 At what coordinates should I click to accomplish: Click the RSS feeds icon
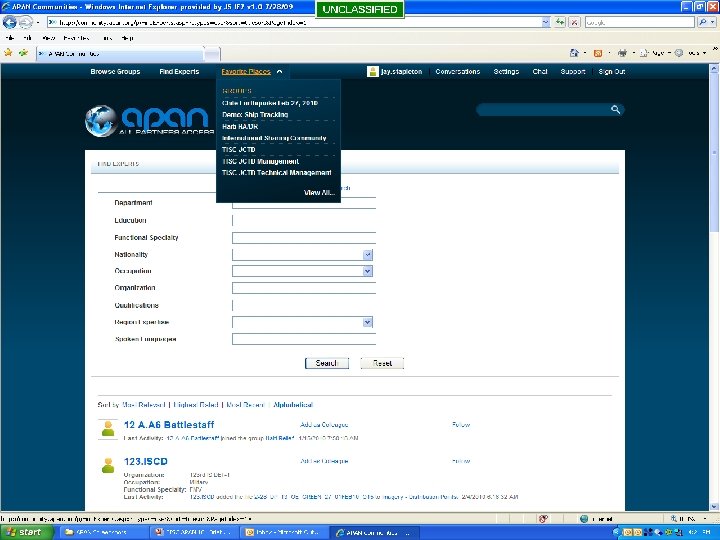[597, 53]
